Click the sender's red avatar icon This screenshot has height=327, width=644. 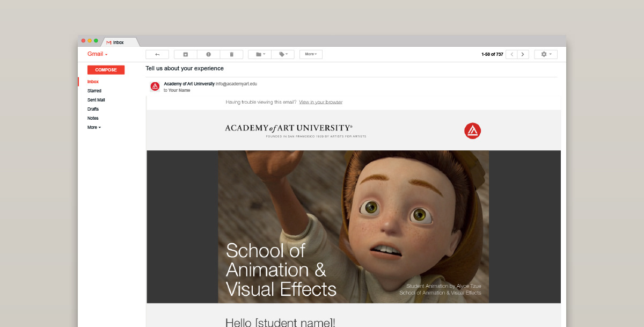point(155,86)
